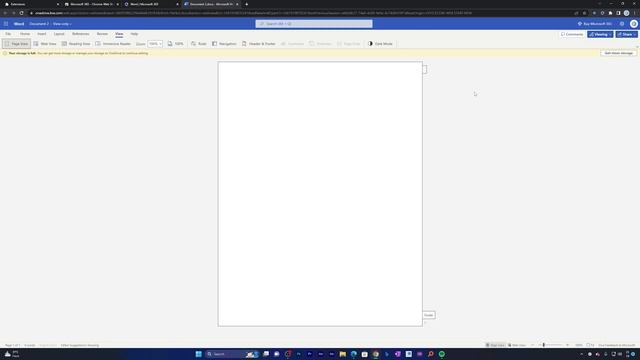This screenshot has width=640, height=360.
Task: Open Header & Footer
Action: click(x=259, y=44)
